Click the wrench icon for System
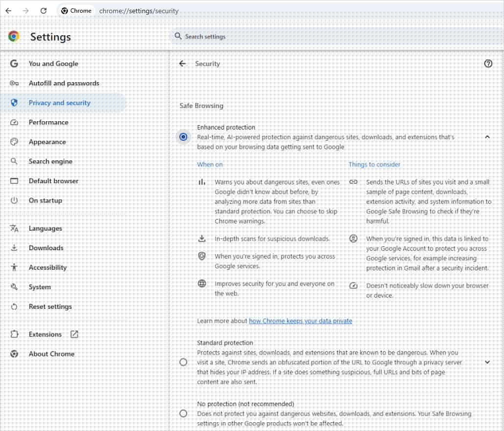This screenshot has width=504, height=431. pos(14,287)
